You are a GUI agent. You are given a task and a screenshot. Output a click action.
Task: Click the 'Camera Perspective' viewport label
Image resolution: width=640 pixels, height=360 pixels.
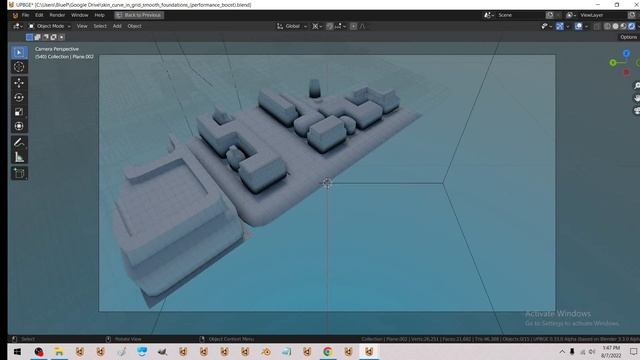click(57, 49)
